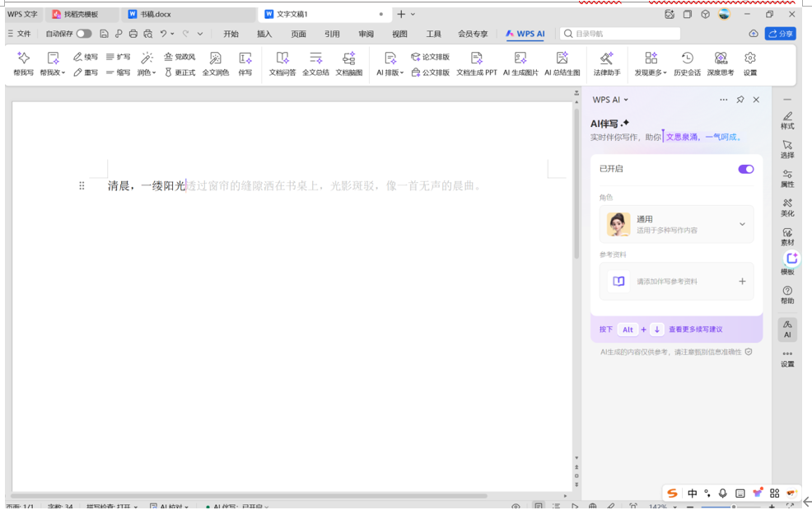The image size is (812, 510).
Task: Open 设置 in the WPS AI ribbon
Action: (x=750, y=63)
